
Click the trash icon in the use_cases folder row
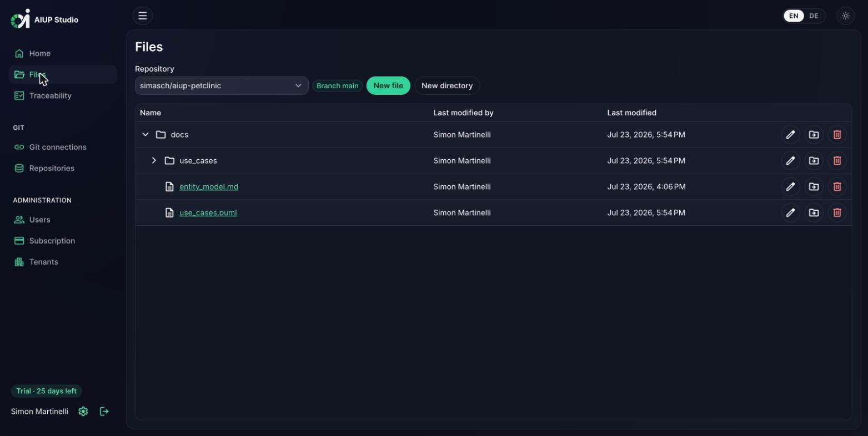click(837, 161)
